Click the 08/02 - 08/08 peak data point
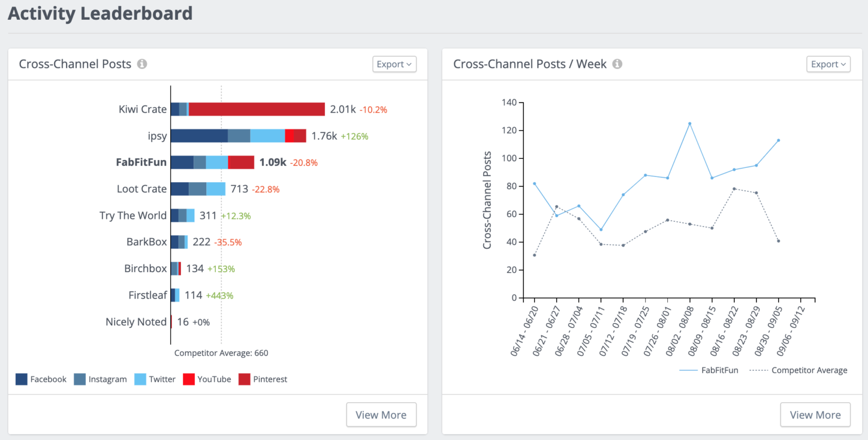Screen dimensions: 868x440 689,123
